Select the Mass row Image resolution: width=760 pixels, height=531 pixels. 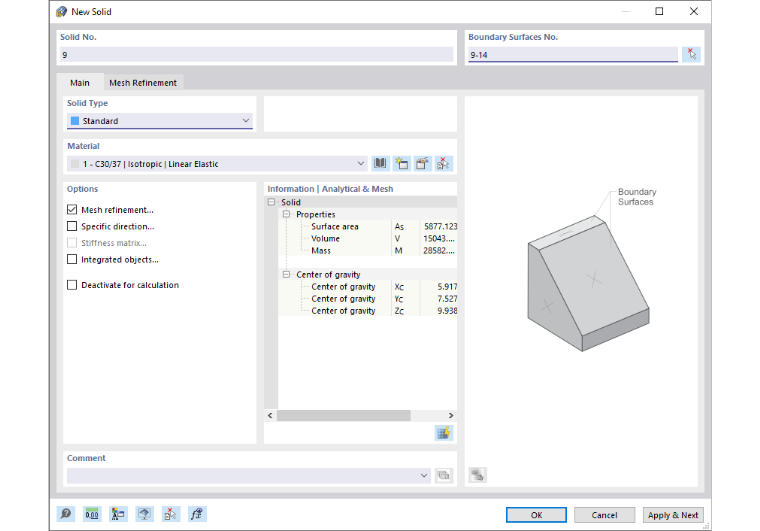pyautogui.click(x=367, y=250)
